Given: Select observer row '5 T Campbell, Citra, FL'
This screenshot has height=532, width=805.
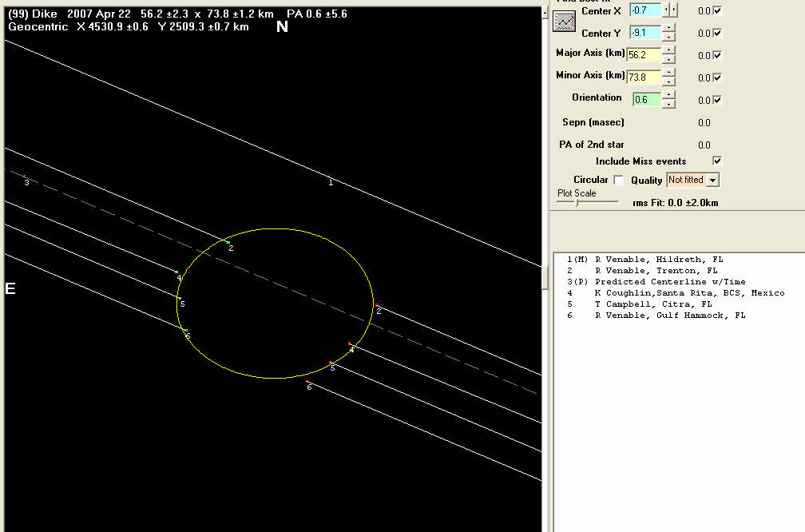Looking at the screenshot, I should click(x=639, y=304).
